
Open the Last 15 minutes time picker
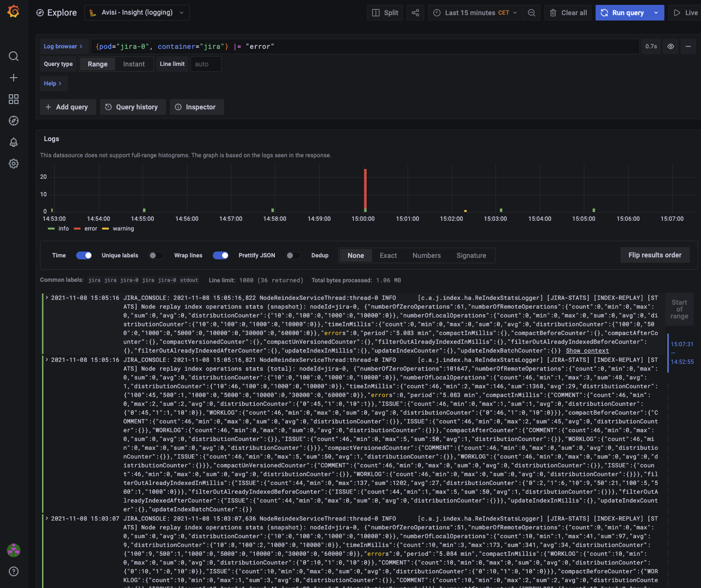pos(475,13)
